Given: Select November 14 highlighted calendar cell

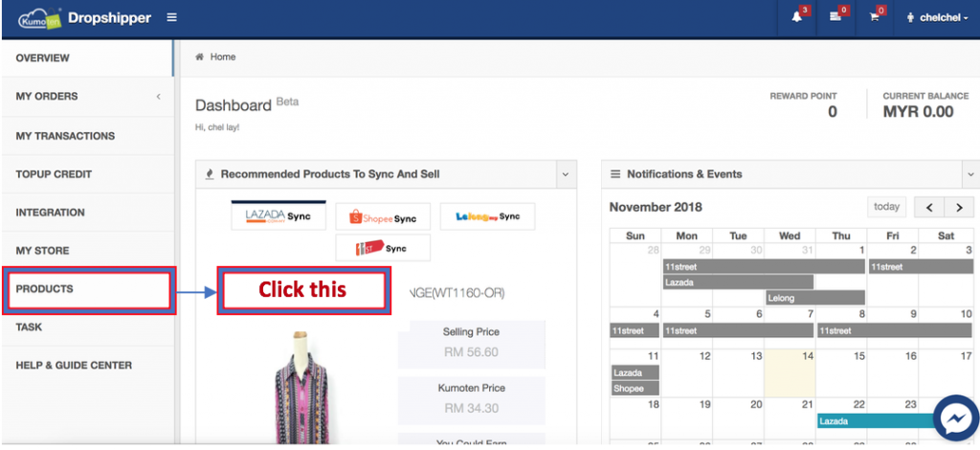Looking at the screenshot, I should pyautogui.click(x=790, y=373).
